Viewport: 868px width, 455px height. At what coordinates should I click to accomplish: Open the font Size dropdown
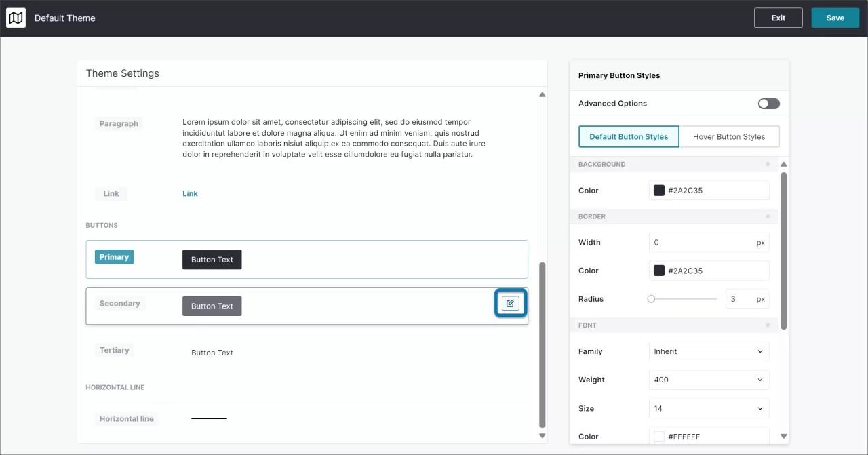(x=709, y=408)
